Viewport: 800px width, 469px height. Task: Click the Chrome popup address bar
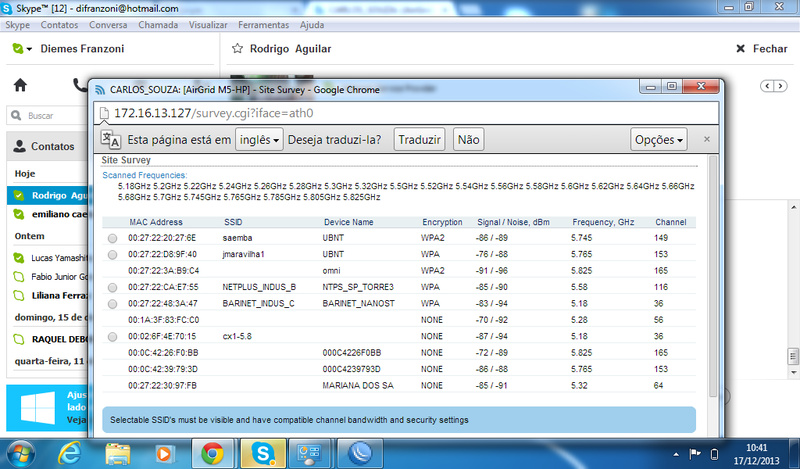pyautogui.click(x=406, y=113)
